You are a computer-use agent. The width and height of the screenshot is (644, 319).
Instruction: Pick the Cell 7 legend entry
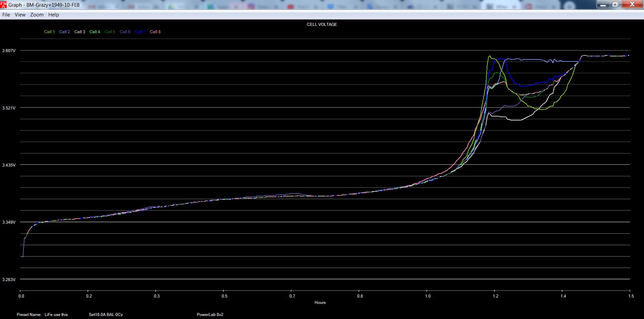[x=140, y=32]
